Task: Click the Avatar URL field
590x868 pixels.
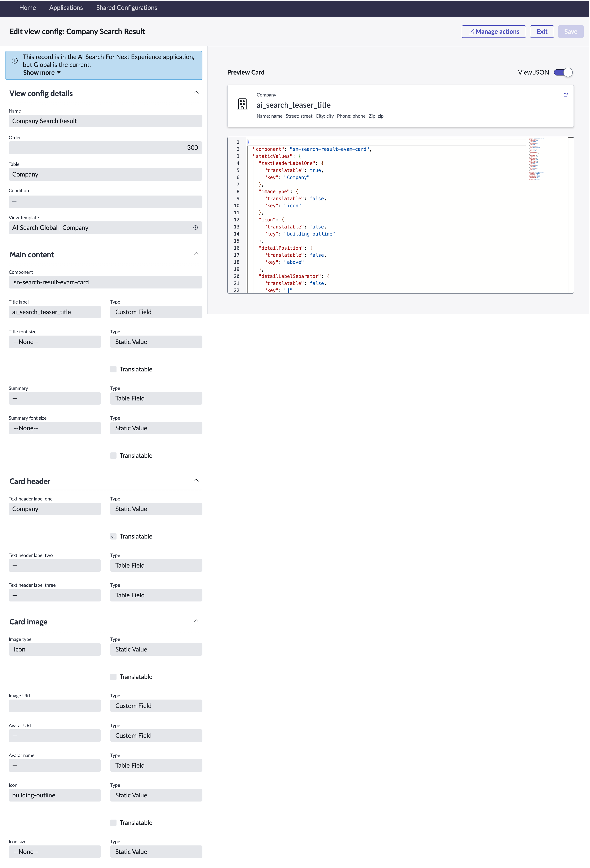Action: [55, 735]
